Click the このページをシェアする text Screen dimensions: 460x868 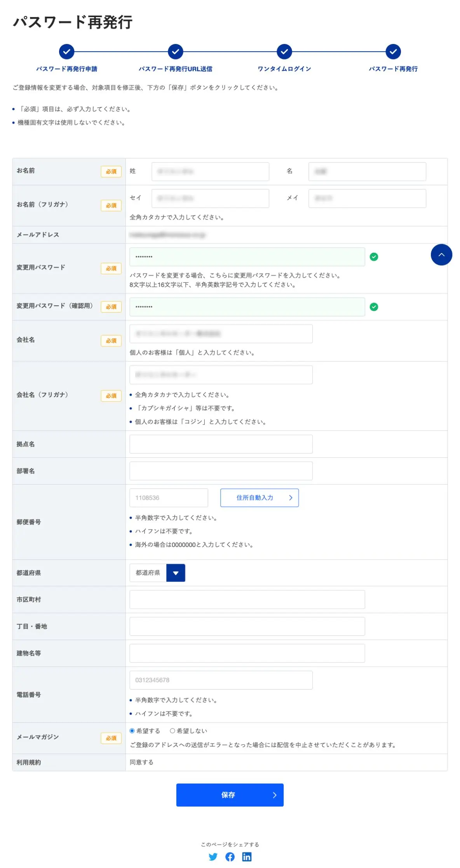(x=230, y=844)
